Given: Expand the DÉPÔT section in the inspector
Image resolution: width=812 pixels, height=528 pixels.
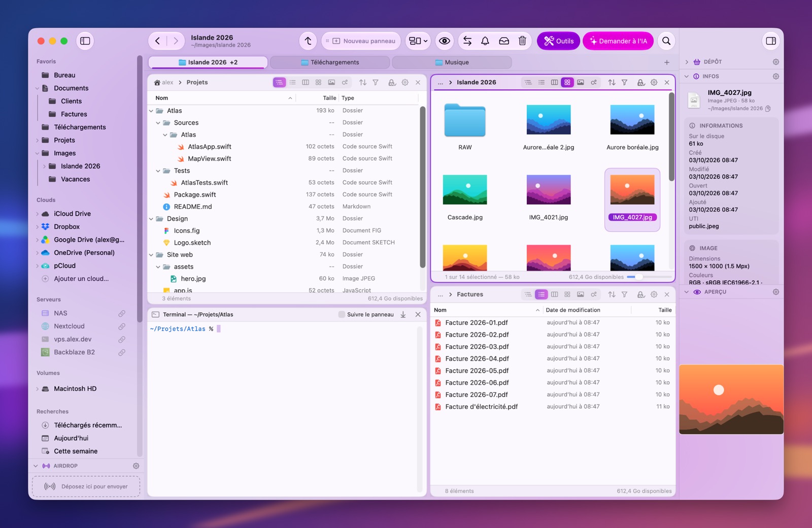Looking at the screenshot, I should point(687,62).
